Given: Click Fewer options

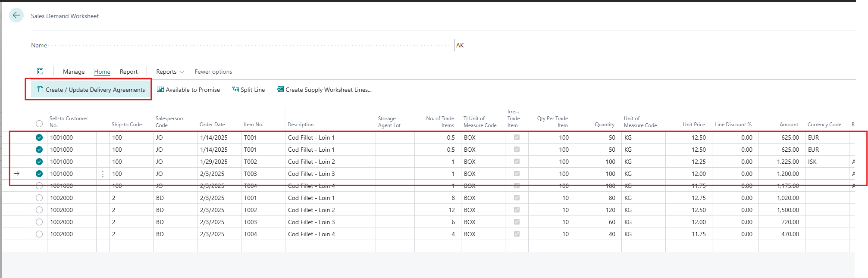Looking at the screenshot, I should point(213,72).
